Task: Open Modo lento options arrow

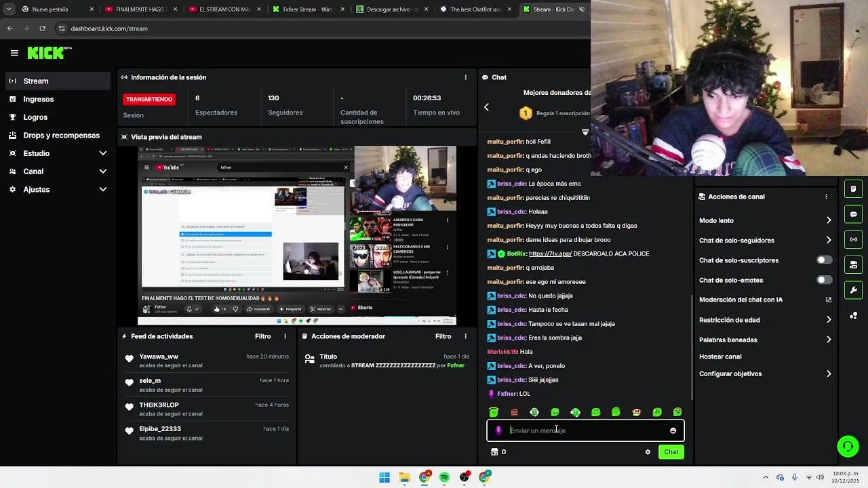Action: (x=829, y=220)
